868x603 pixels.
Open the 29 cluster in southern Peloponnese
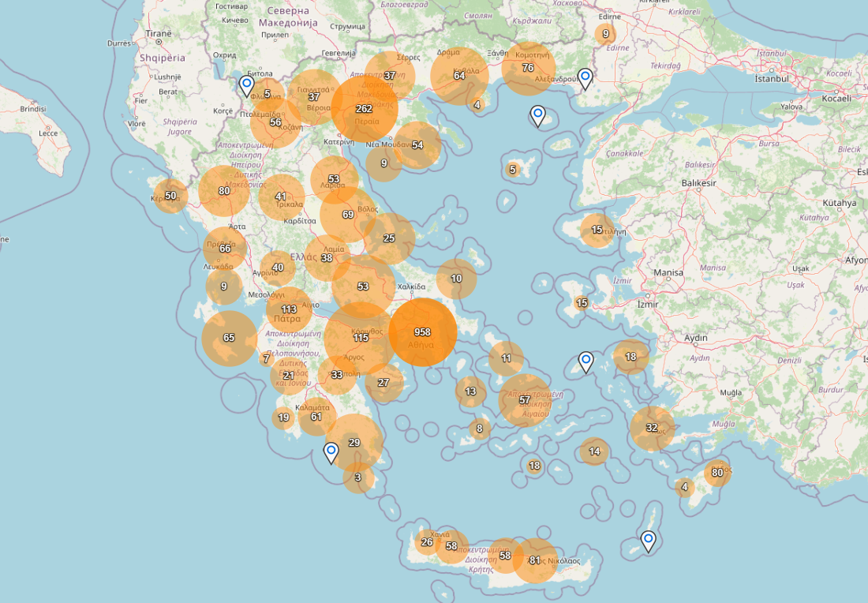354,443
